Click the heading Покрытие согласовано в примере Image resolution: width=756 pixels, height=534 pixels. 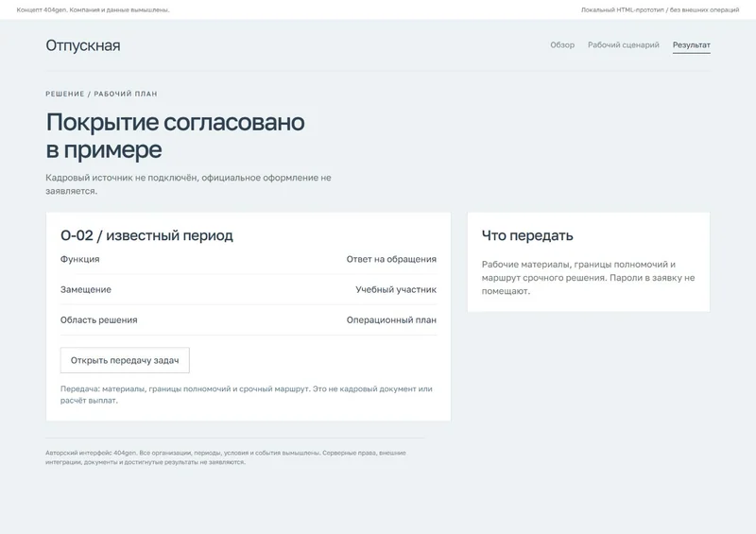[x=175, y=135]
